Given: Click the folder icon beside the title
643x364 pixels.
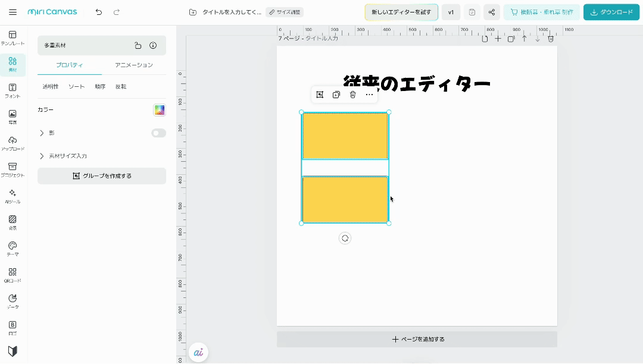Looking at the screenshot, I should tap(193, 12).
